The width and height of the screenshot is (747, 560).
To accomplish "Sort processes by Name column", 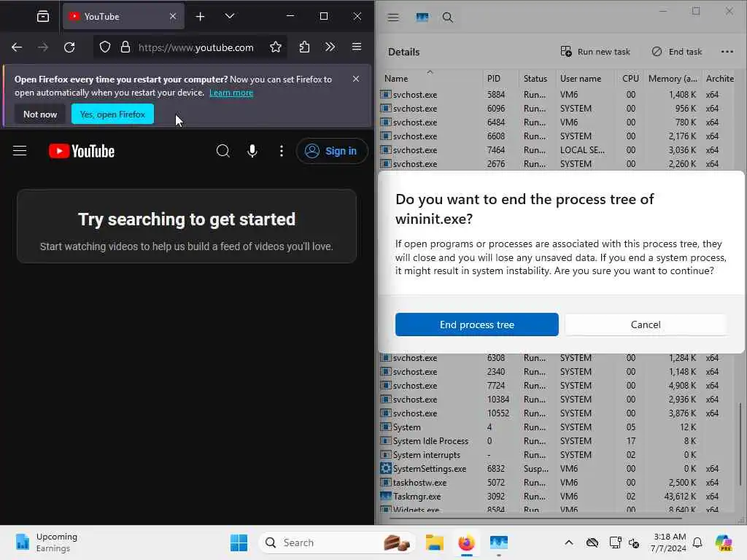I will coord(431,78).
